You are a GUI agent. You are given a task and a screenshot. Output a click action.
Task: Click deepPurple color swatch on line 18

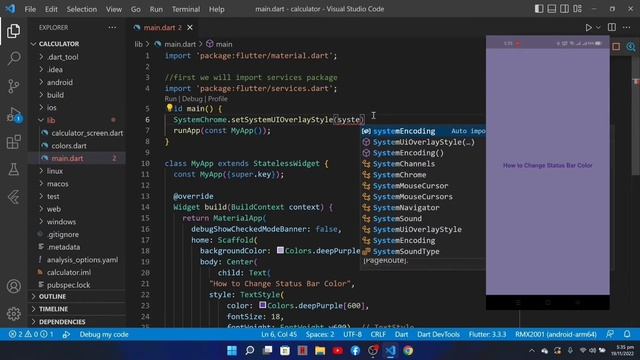pos(280,250)
